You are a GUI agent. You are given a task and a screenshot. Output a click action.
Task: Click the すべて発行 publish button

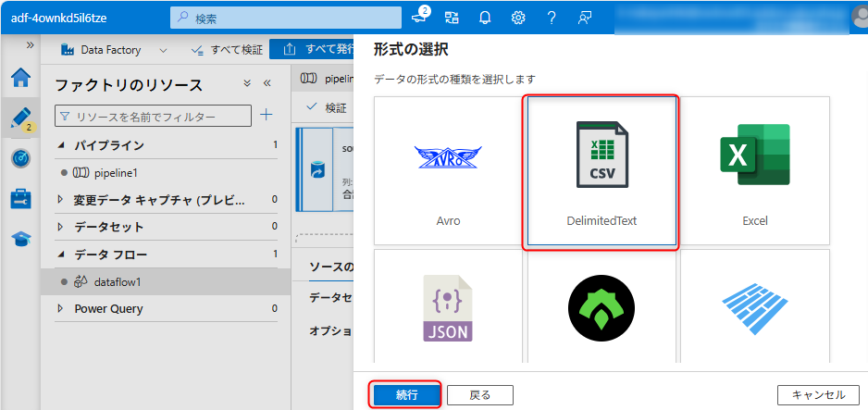311,49
